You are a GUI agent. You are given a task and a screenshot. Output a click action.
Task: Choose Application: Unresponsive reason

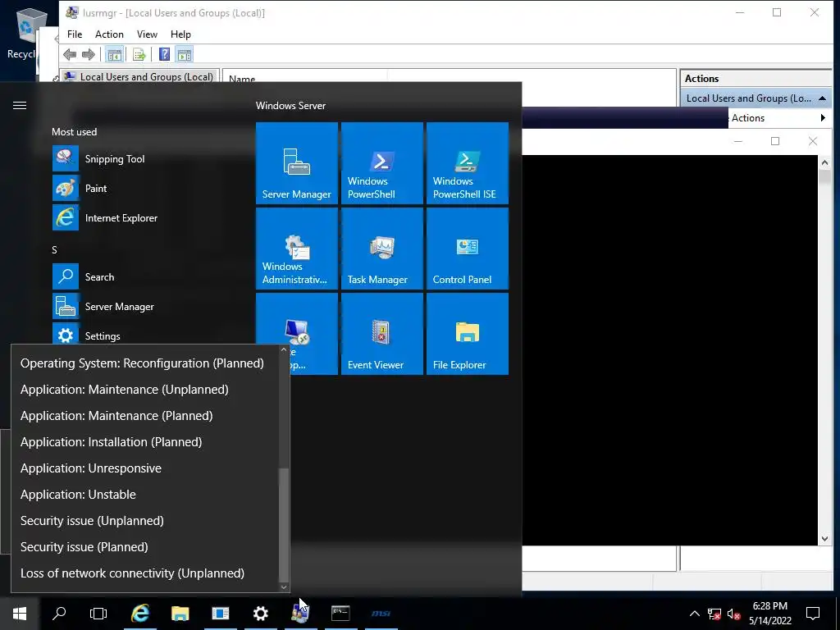click(144, 468)
